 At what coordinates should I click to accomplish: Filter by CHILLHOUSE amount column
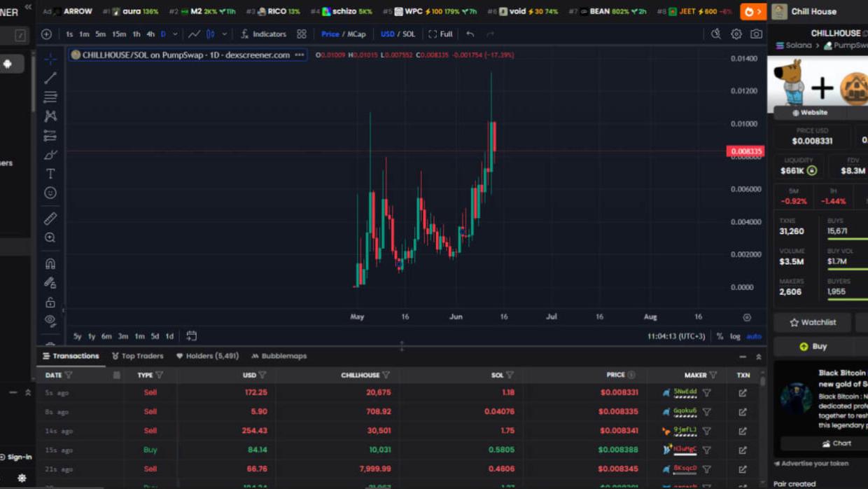(386, 376)
